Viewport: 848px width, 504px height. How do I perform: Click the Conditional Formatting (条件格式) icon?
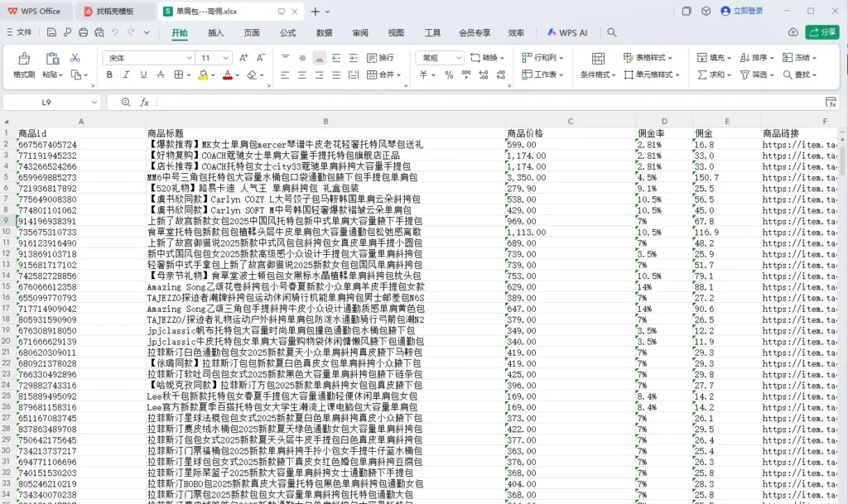tap(598, 58)
